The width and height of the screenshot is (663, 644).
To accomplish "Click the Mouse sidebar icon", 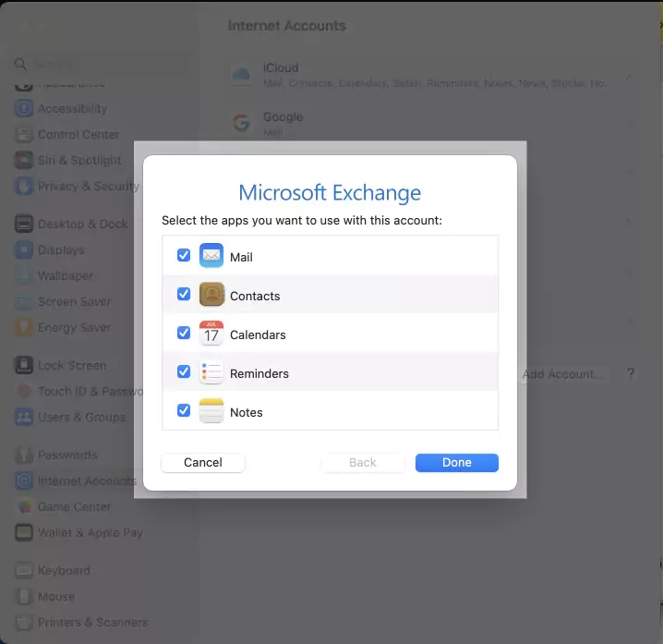I will (24, 597).
